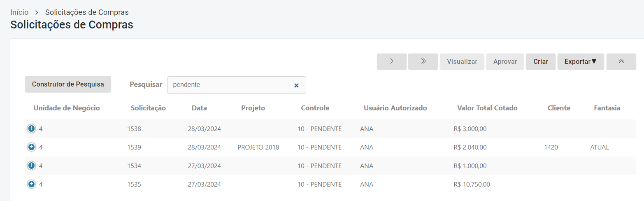Go to Início breadcrumb link

pos(19,12)
